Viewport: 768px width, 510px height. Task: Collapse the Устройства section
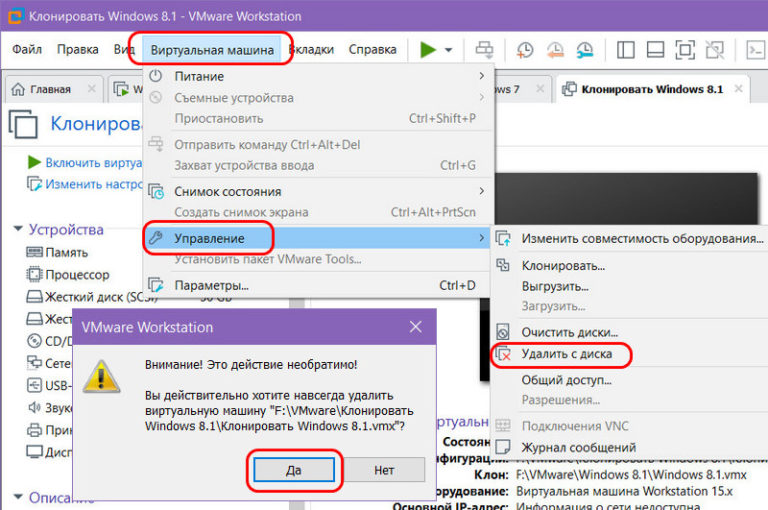18,229
